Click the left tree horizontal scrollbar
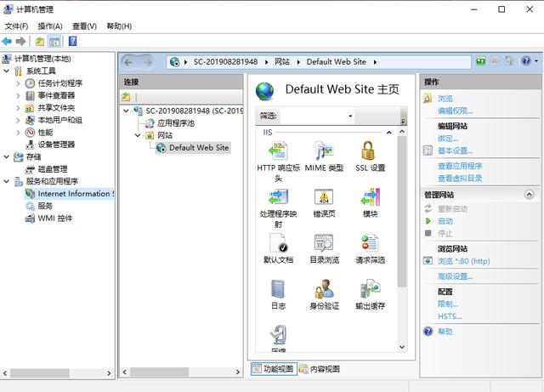 click(x=40, y=373)
